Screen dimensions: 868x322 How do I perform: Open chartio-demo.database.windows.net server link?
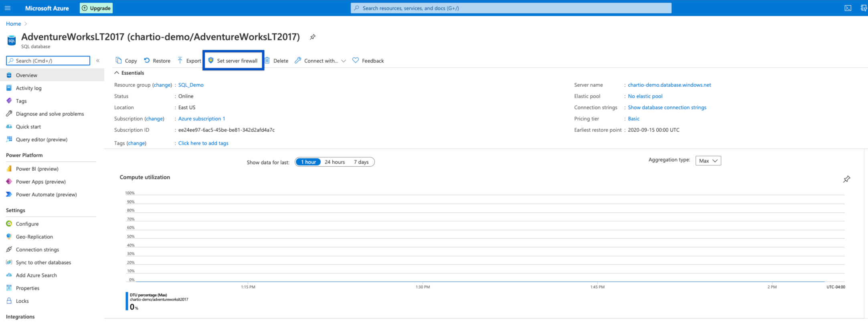[x=670, y=85]
